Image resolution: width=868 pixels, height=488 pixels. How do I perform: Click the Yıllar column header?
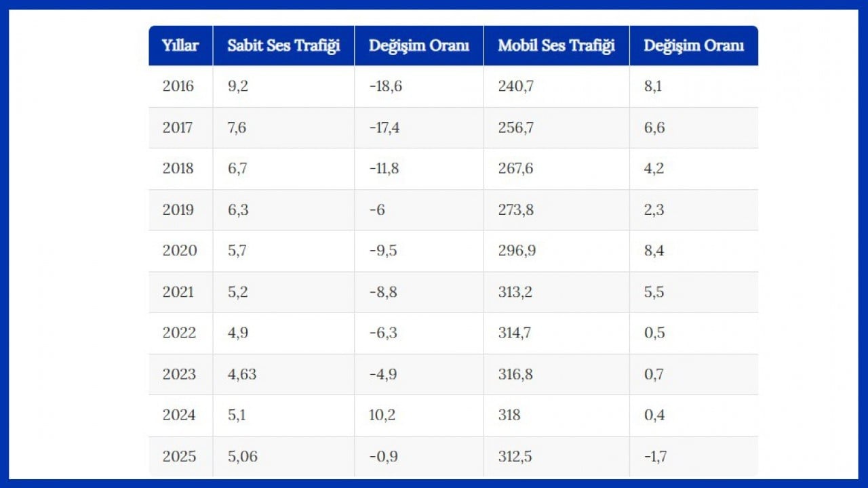click(x=180, y=46)
